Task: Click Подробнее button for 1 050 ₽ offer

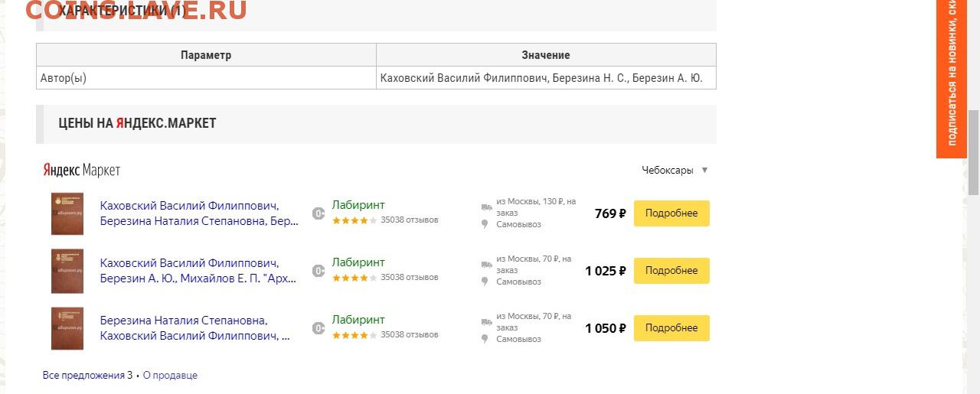Action: [x=671, y=328]
